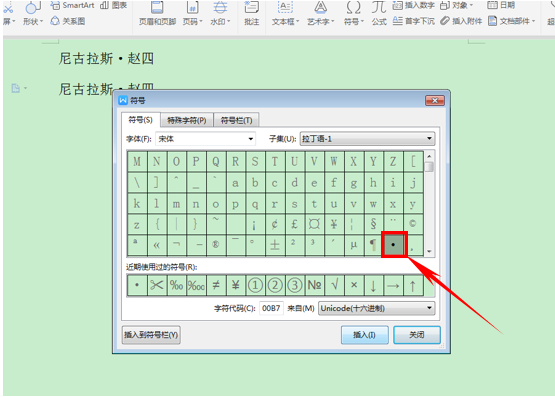Expand the 子集 subset dropdown 拉丁语-1
The image size is (555, 397).
point(367,139)
